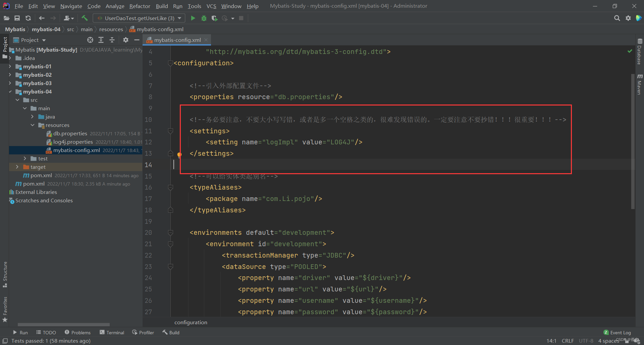The width and height of the screenshot is (644, 345).
Task: Click the 14:1 cursor position indicator
Action: (551, 341)
